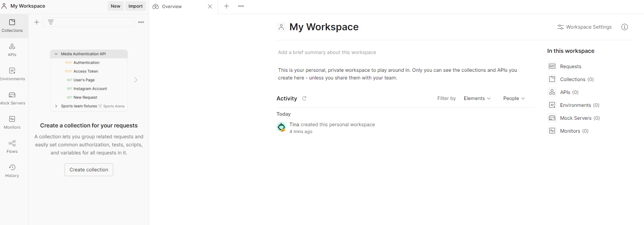Open the Environments sidebar section
The image size is (644, 225).
(12, 74)
